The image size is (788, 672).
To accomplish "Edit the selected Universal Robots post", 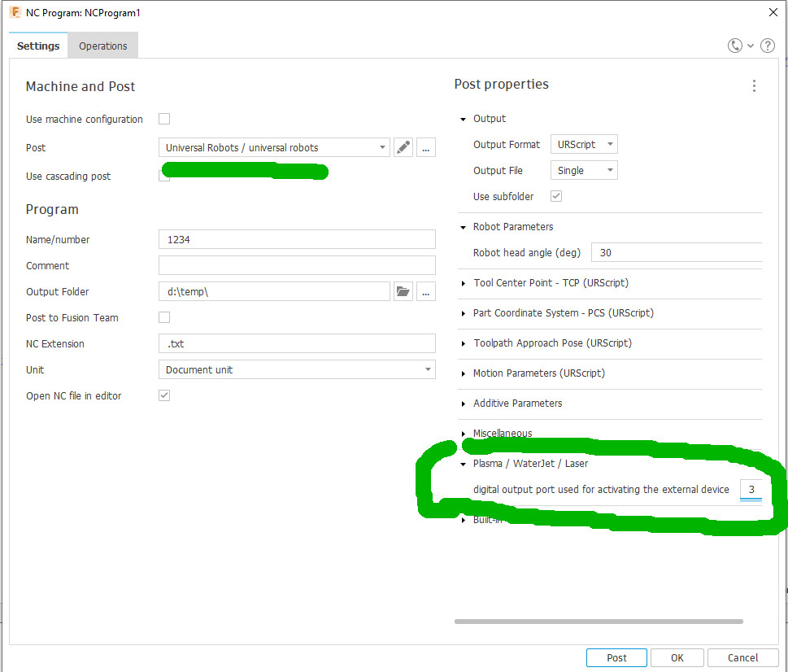I will click(x=403, y=147).
